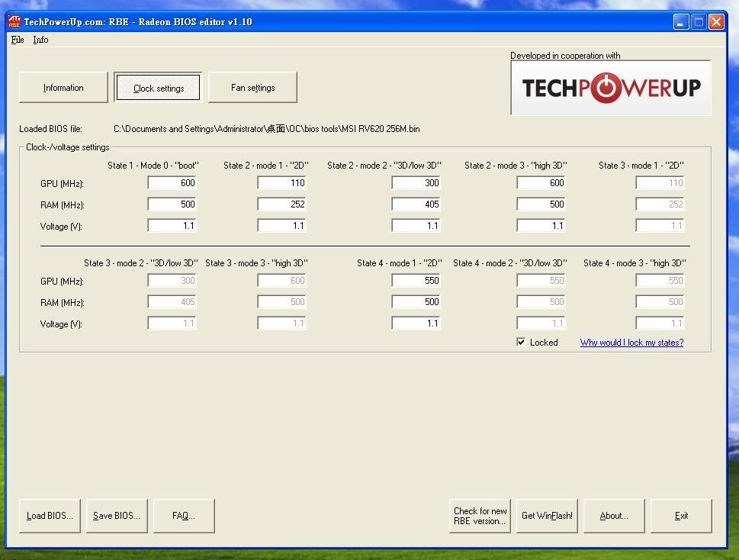Click the Exit button
Screen dimensions: 739x560
pos(681,516)
